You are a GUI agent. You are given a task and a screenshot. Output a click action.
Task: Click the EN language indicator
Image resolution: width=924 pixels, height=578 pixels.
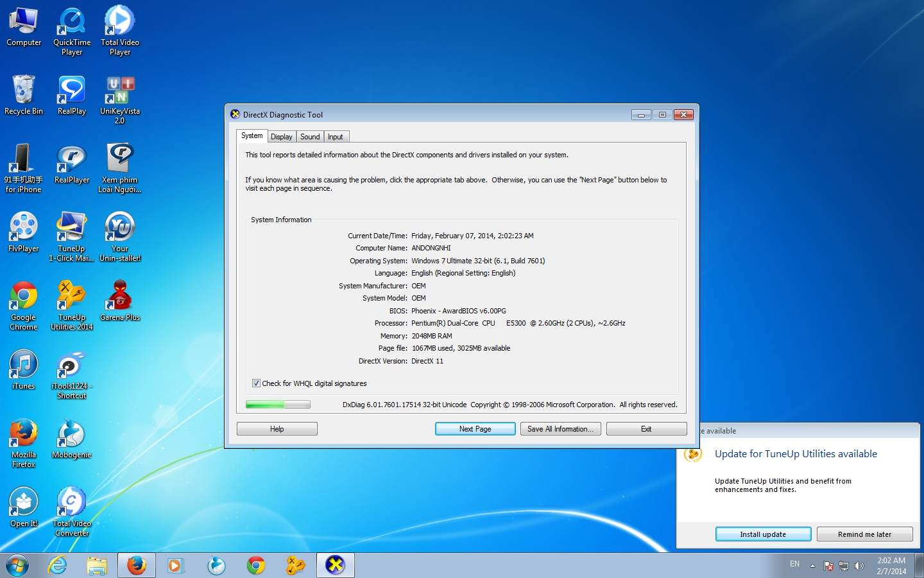tap(794, 564)
